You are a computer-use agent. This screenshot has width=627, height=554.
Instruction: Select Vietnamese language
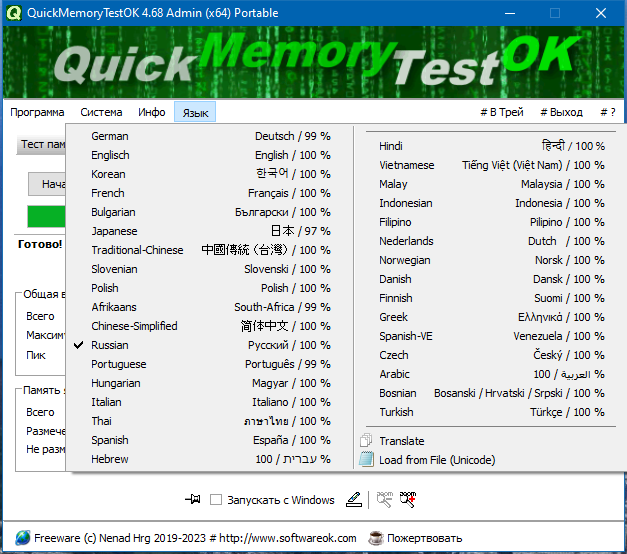point(491,165)
